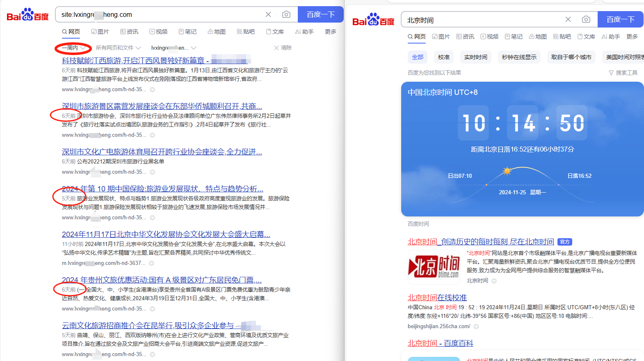Switch to 资讯 tab in right window

coord(465,37)
